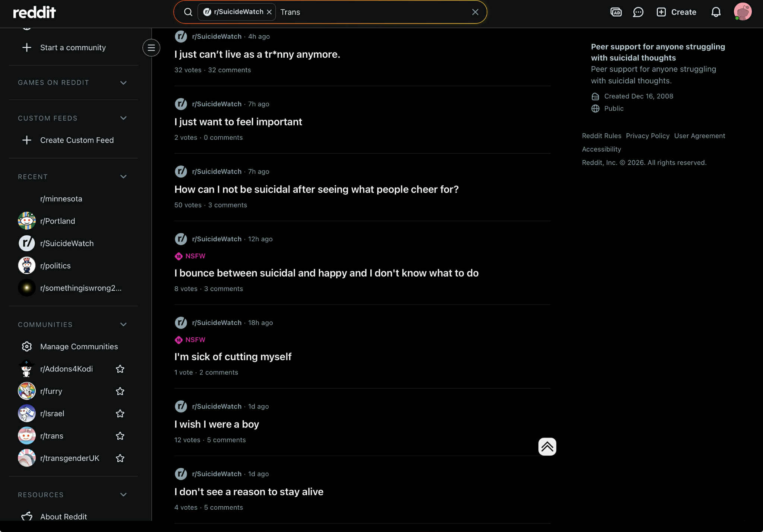The image size is (763, 532).
Task: Click the advertise AD icon
Action: click(616, 12)
